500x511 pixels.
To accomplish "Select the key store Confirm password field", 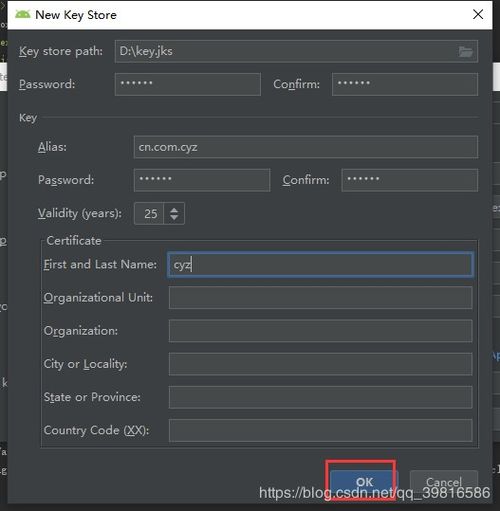I will pos(405,84).
